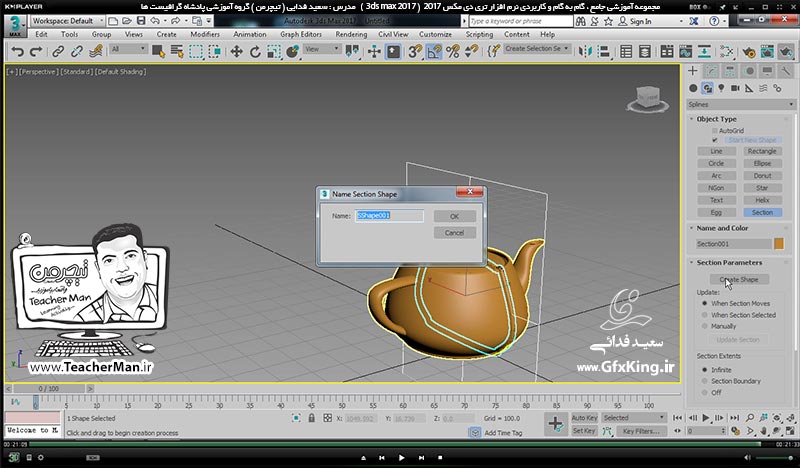Viewport: 800px width, 468px height.
Task: Click Cancel in Name Section Shape dialog
Action: pyautogui.click(x=455, y=233)
